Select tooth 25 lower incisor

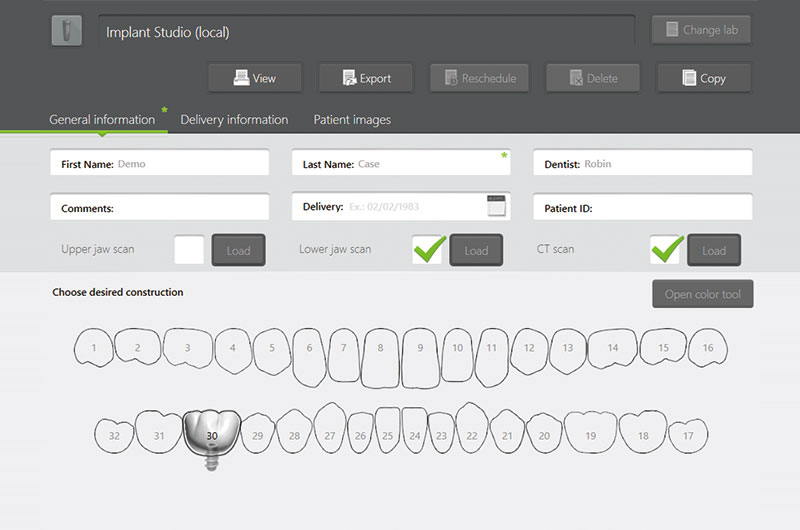388,430
